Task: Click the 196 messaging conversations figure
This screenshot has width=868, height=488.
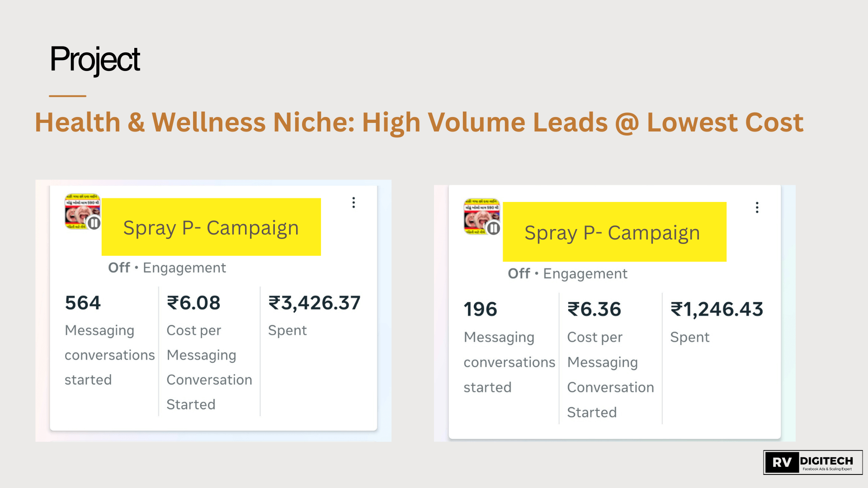Action: coord(480,310)
